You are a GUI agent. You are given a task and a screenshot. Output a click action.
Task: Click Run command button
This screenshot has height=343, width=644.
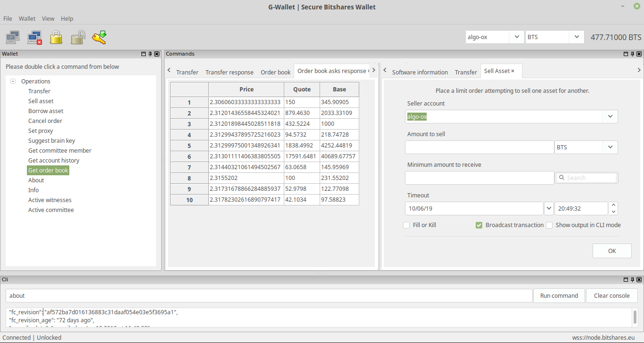tap(559, 295)
